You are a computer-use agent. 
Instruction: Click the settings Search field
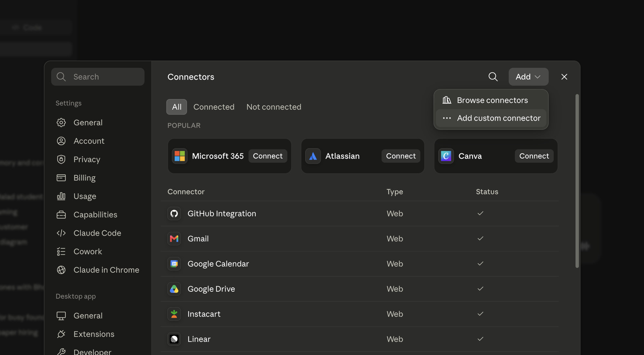98,77
